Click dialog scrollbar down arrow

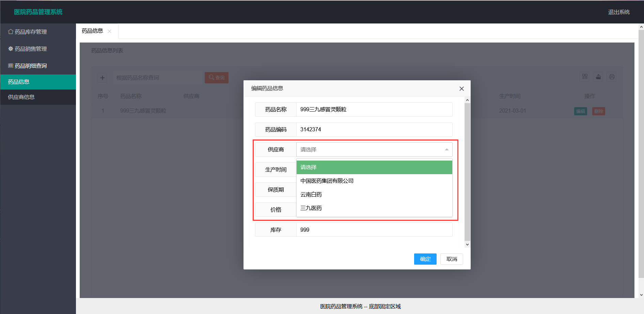click(467, 244)
